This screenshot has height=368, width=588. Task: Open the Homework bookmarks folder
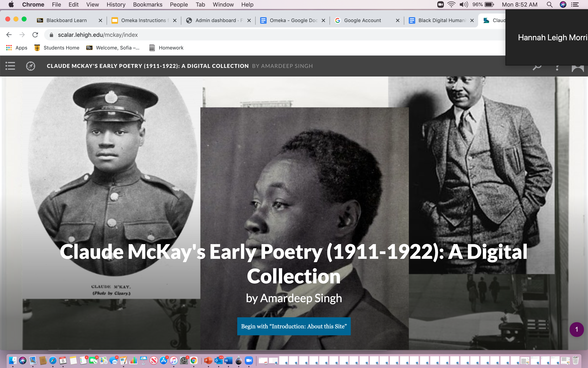click(x=166, y=48)
